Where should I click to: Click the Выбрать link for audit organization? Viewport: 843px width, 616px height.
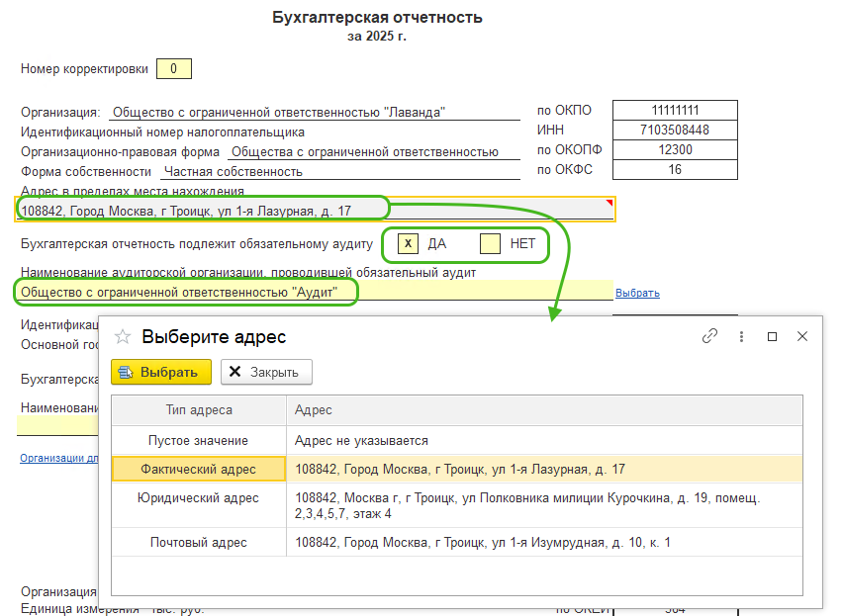tap(637, 293)
